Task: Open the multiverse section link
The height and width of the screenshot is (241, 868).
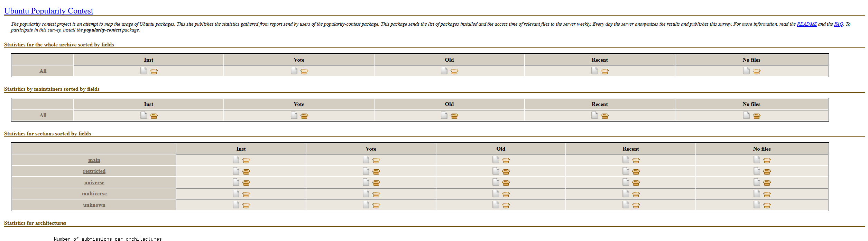Action: 94,194
